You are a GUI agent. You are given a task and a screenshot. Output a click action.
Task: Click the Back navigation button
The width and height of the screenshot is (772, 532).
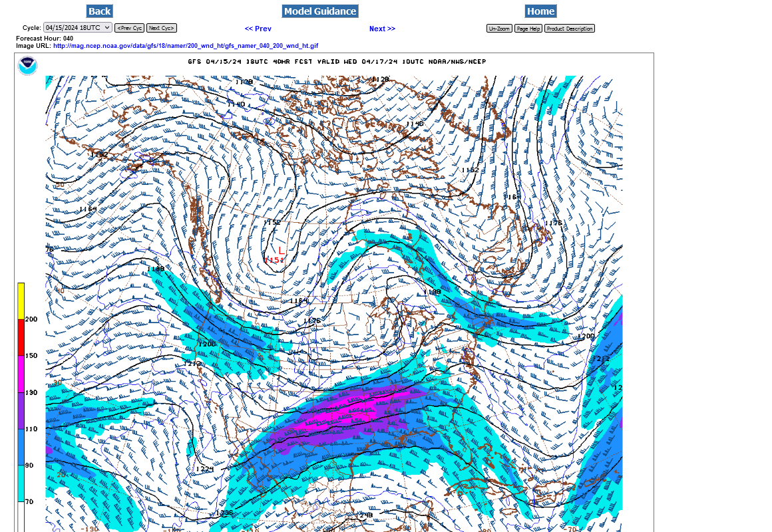click(x=99, y=11)
